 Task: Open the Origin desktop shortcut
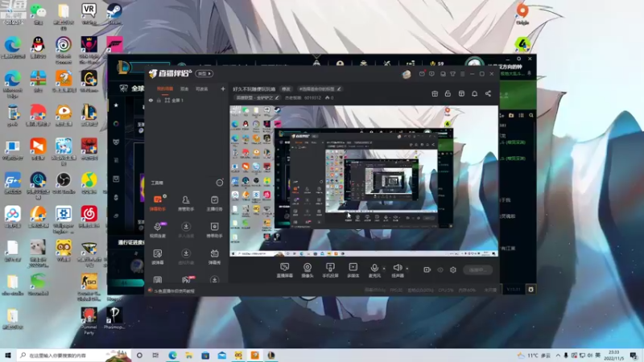[x=522, y=13]
